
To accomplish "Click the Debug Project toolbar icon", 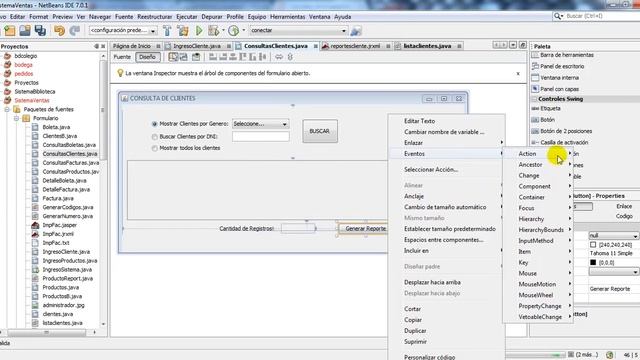I will click(x=213, y=31).
